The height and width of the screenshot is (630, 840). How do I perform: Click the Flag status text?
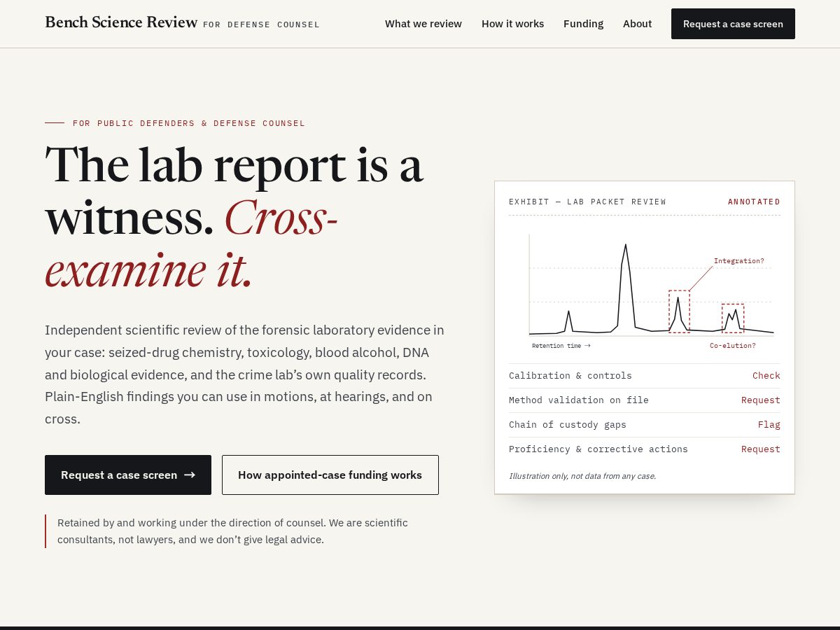pyautogui.click(x=769, y=425)
